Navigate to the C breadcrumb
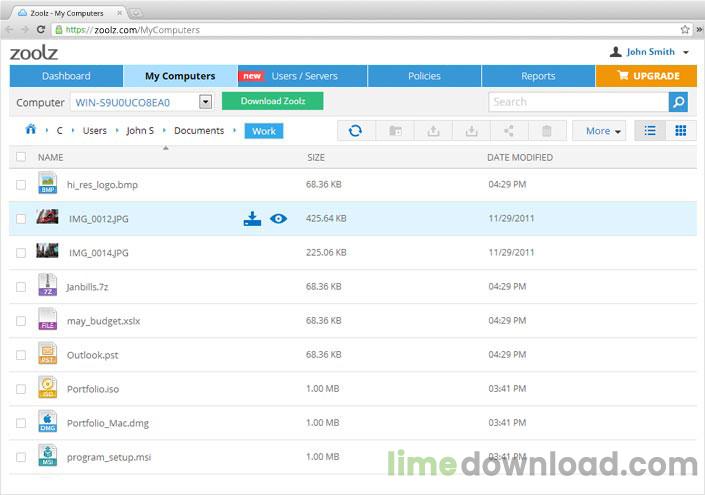The width and height of the screenshot is (705, 495). (x=59, y=130)
